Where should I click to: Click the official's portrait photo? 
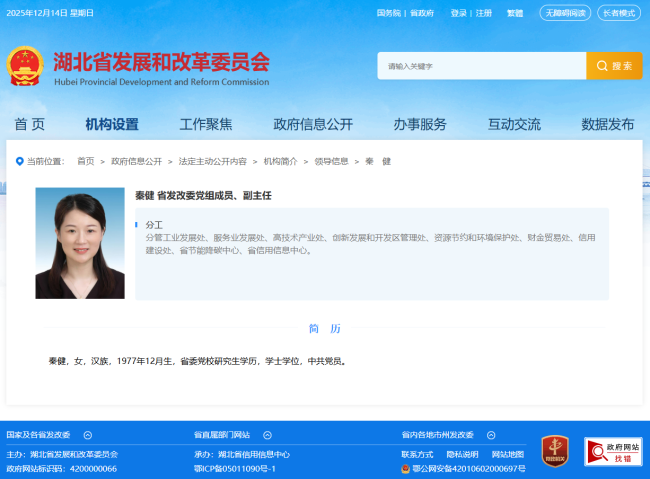[x=80, y=243]
